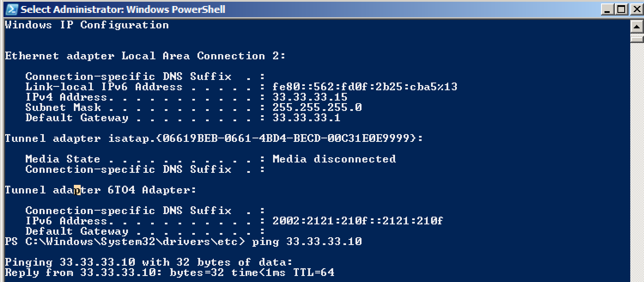Open the PowerShell icon system menu

coord(12,9)
